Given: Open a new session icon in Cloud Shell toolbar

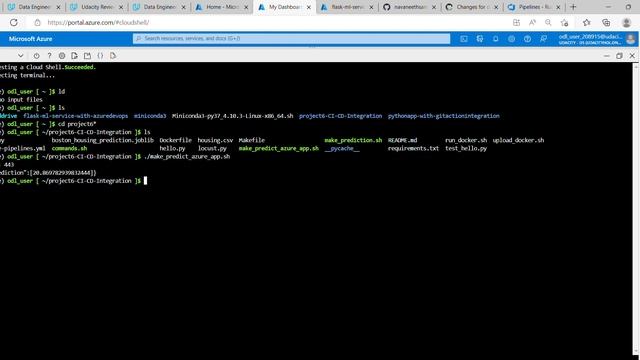Looking at the screenshot, I should click(x=87, y=56).
